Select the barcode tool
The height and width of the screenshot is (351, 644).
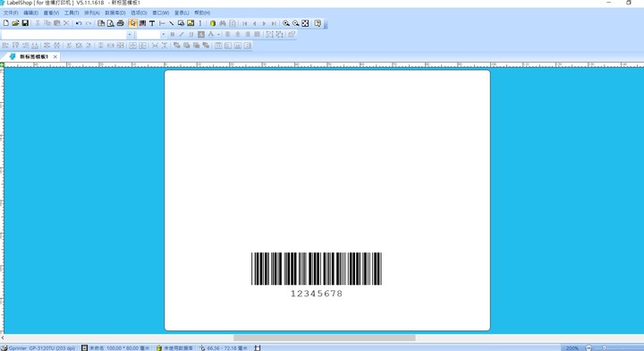pyautogui.click(x=142, y=23)
